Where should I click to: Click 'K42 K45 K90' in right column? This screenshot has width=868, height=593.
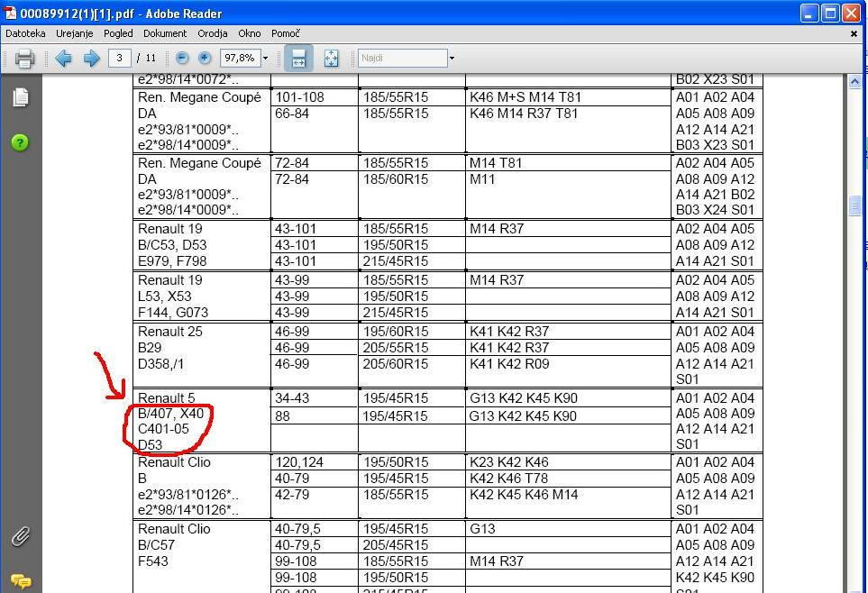[715, 578]
